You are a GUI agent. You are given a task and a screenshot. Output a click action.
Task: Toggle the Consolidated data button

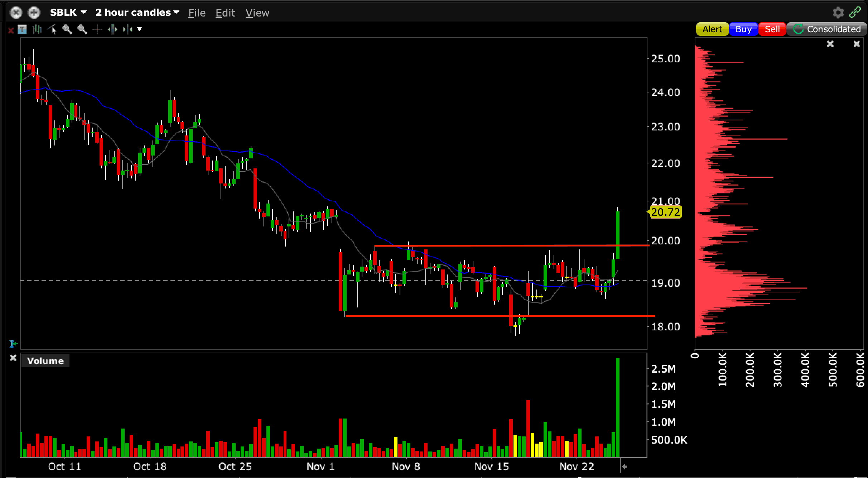[827, 29]
